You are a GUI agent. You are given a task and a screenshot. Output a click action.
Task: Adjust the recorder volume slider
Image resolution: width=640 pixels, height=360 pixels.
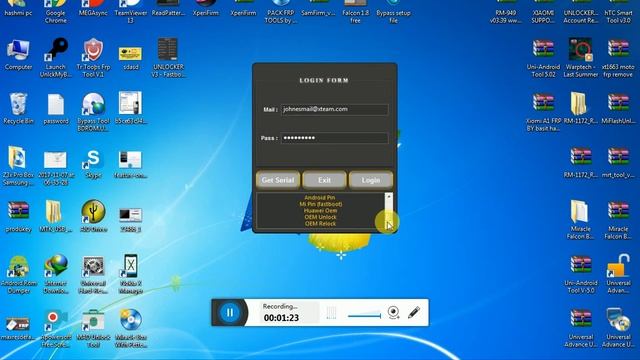pos(364,315)
